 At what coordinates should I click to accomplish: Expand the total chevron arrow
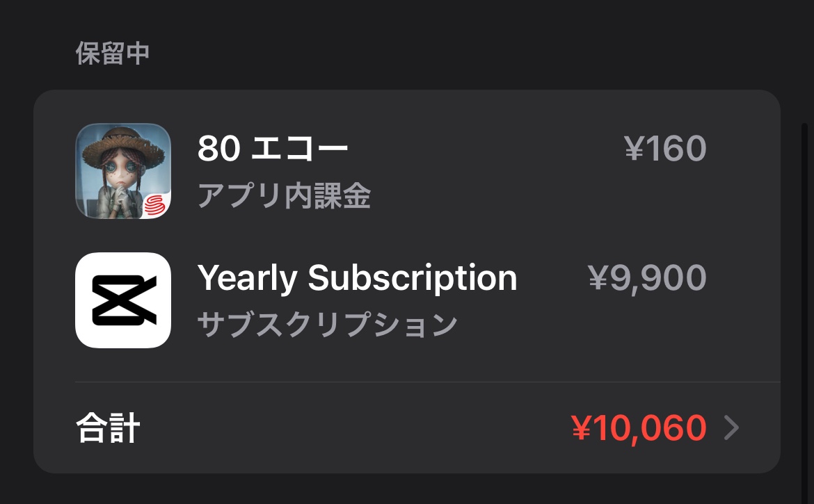coord(731,428)
